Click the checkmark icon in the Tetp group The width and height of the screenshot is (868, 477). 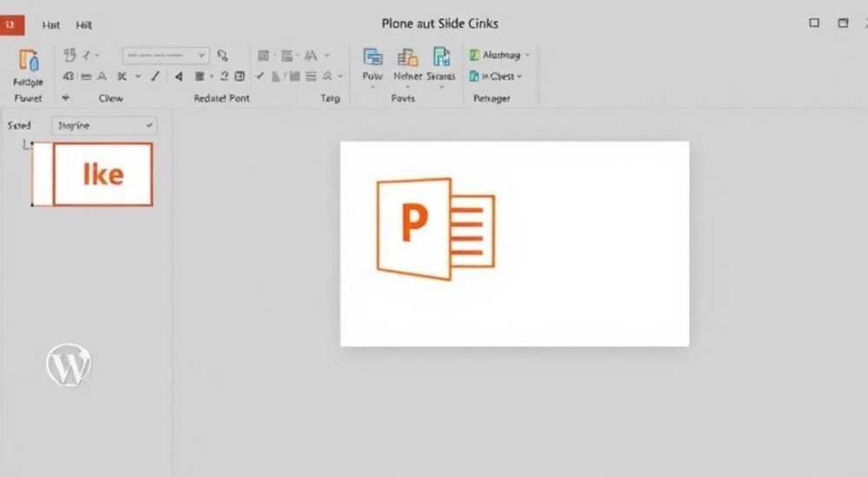point(260,75)
